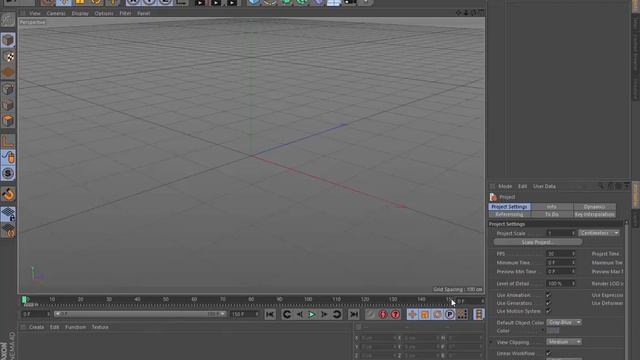Image resolution: width=640 pixels, height=360 pixels.
Task: Uncheck the Linear Workflow checkbox
Action: point(548,353)
